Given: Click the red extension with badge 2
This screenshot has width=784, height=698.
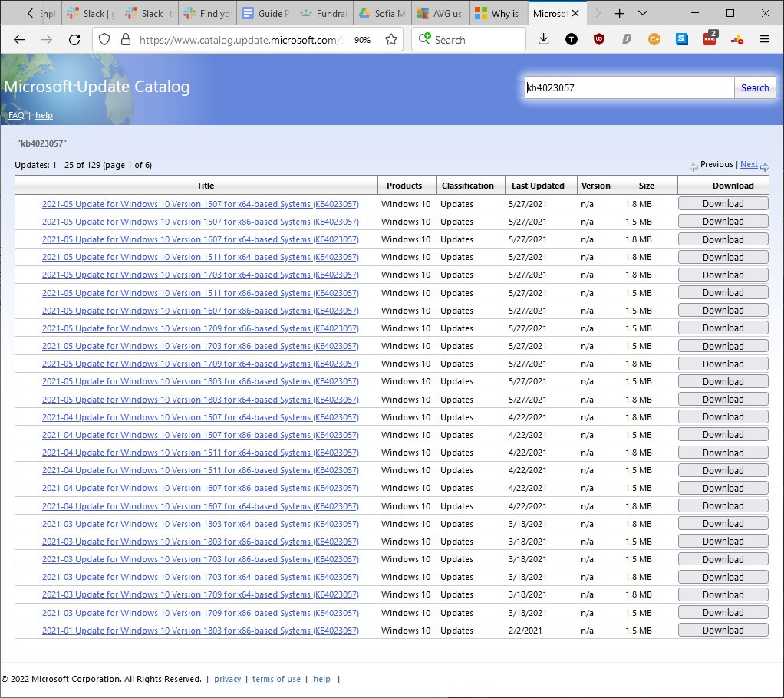Looking at the screenshot, I should 710,38.
